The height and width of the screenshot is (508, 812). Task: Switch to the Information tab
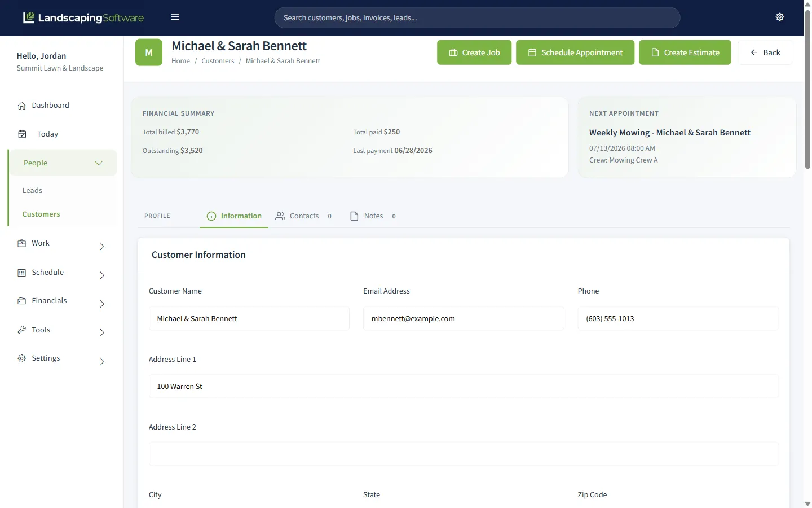click(x=234, y=216)
